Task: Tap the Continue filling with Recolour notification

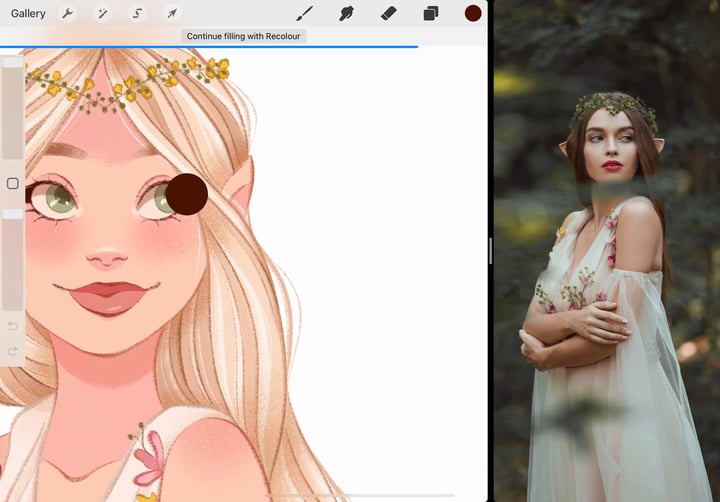Action: coord(243,36)
